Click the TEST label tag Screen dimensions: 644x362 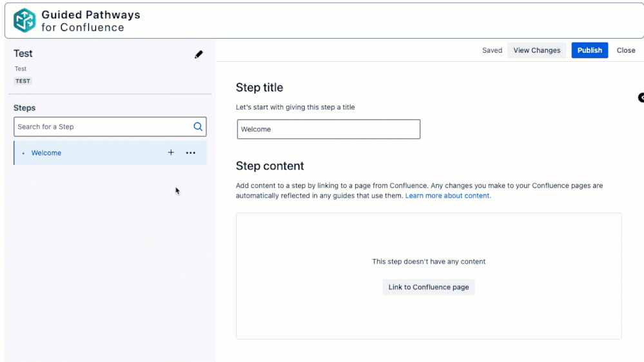click(x=23, y=81)
